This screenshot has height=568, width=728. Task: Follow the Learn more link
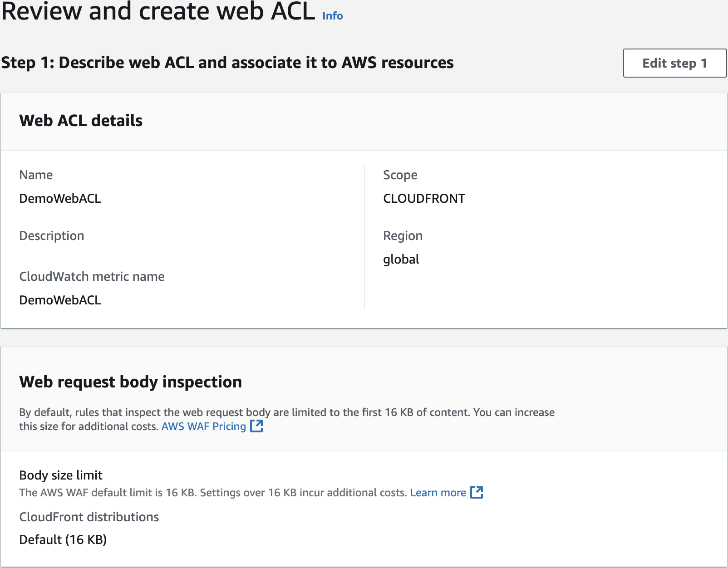tap(438, 493)
